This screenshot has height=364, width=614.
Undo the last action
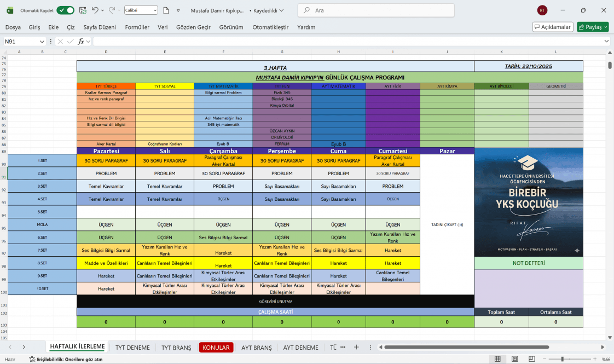[x=95, y=10]
